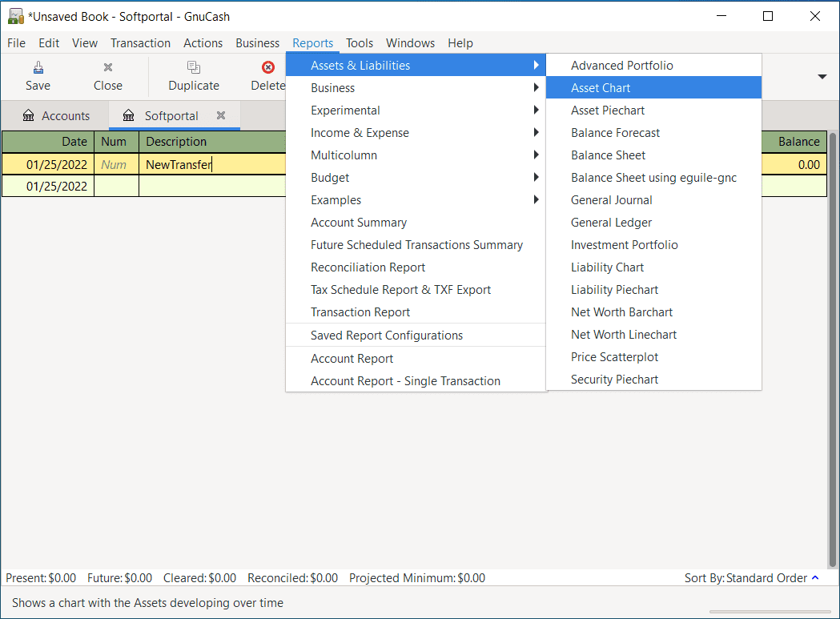Click the bank icon on Softportal tab
The image size is (840, 619).
(128, 116)
